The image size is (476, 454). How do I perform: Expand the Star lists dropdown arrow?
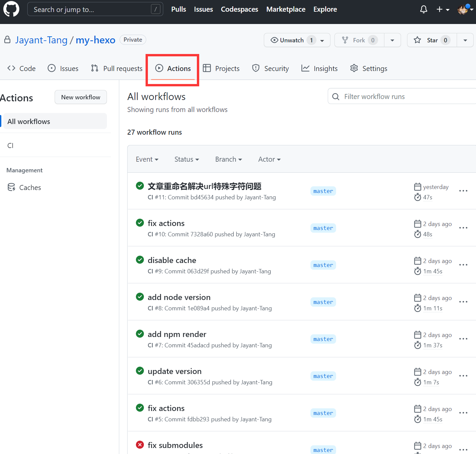coord(465,40)
